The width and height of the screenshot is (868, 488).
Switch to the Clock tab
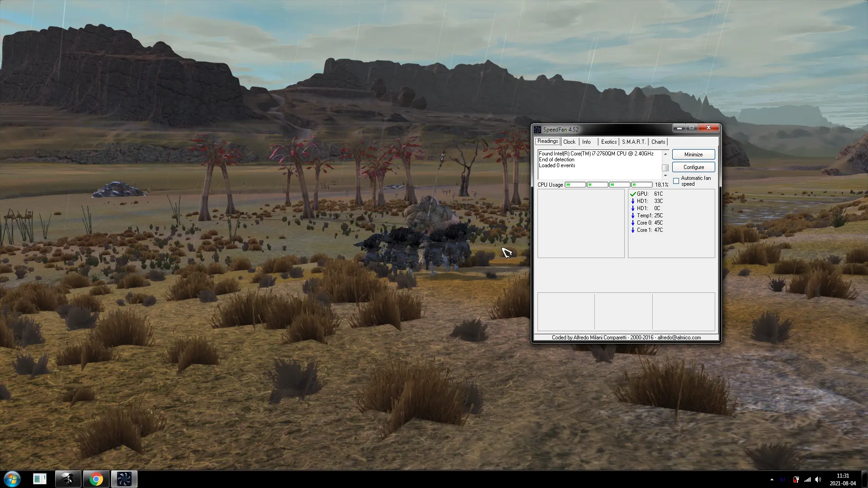569,142
